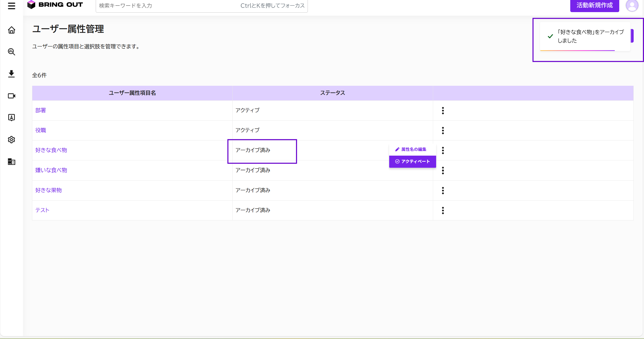644x339 pixels.
Task: Open the 嫌いな食べ物 attribute link
Action: pos(51,170)
